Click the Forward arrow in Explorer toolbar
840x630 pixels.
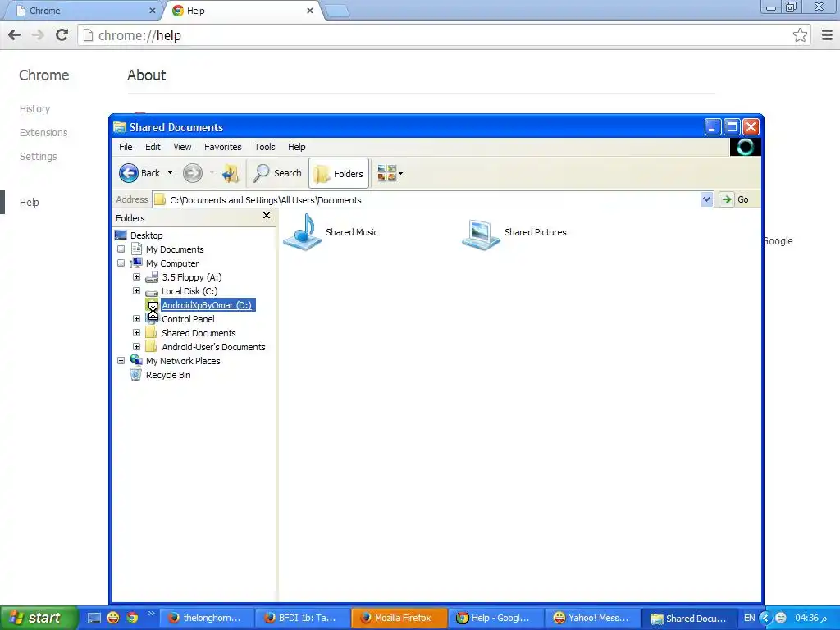(x=193, y=173)
